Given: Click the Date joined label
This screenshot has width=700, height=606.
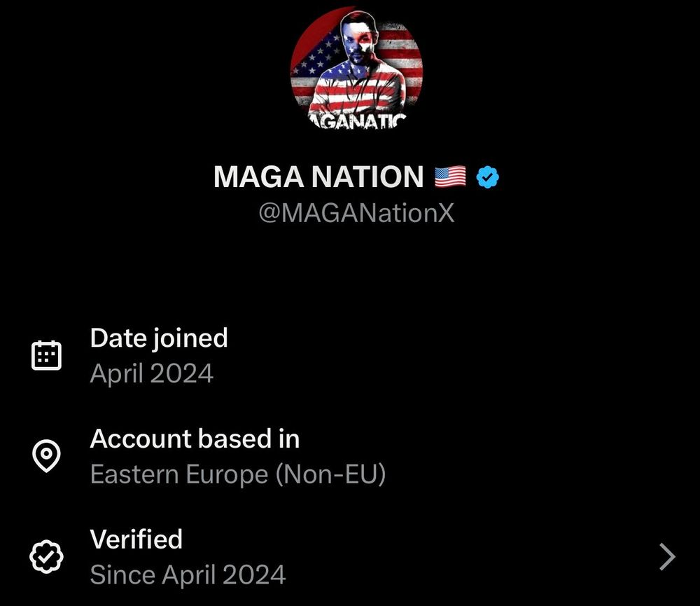Looking at the screenshot, I should (x=159, y=338).
